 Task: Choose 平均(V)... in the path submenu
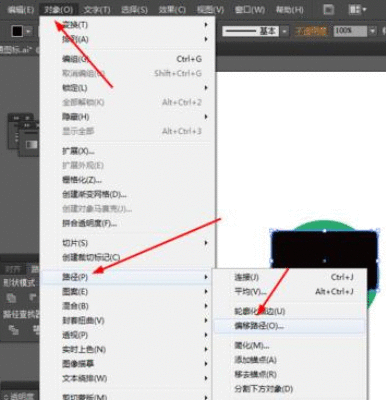289,292
